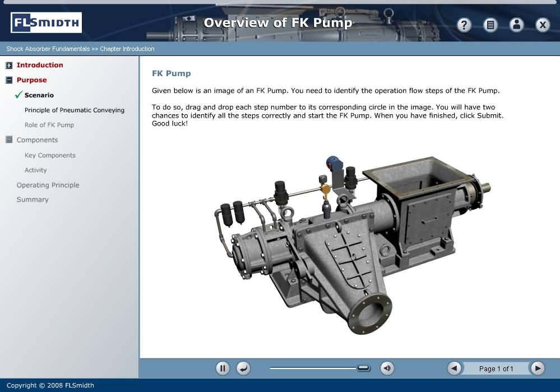Collapse the Purpose section

click(x=9, y=80)
